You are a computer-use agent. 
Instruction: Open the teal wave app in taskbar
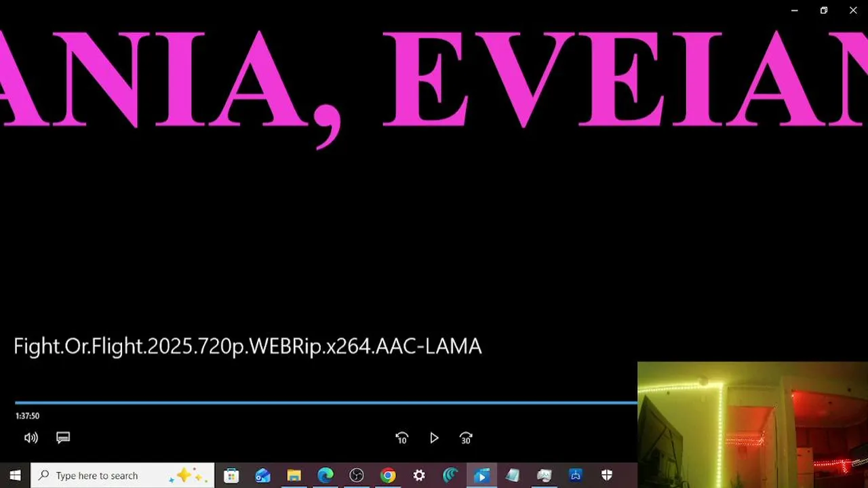coord(450,475)
